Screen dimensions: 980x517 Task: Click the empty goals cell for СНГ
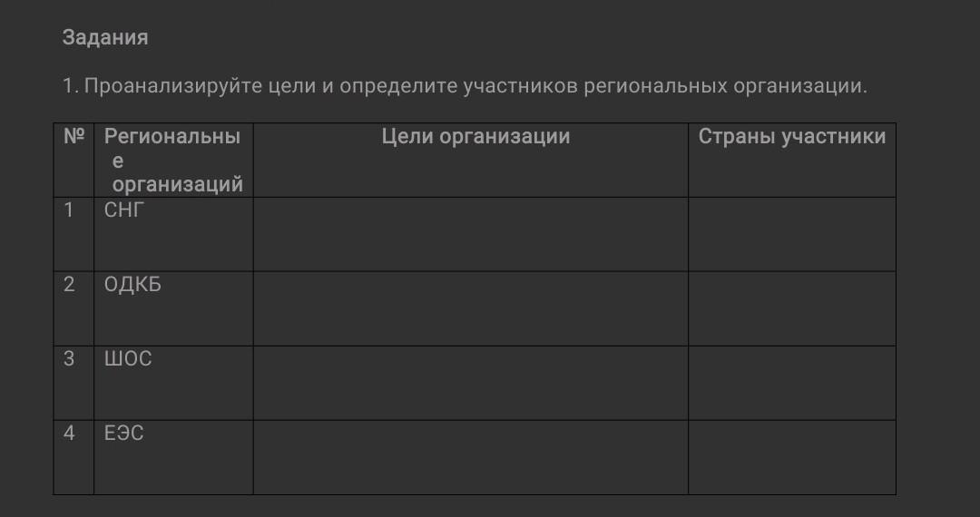pos(470,234)
